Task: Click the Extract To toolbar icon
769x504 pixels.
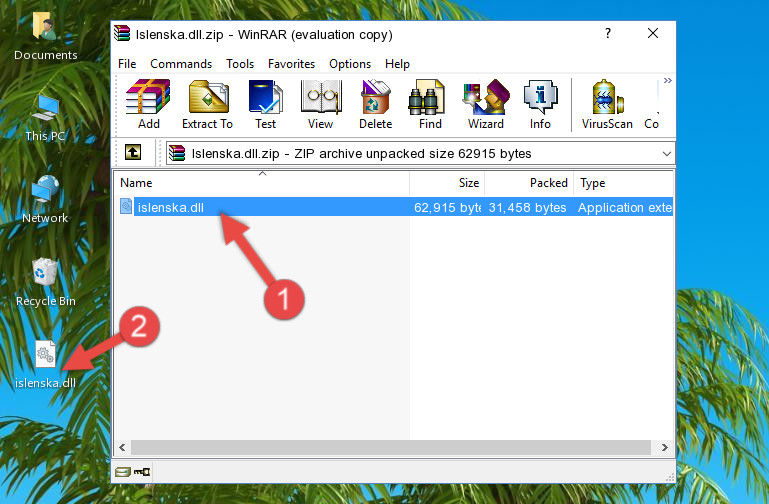Action: pos(207,104)
